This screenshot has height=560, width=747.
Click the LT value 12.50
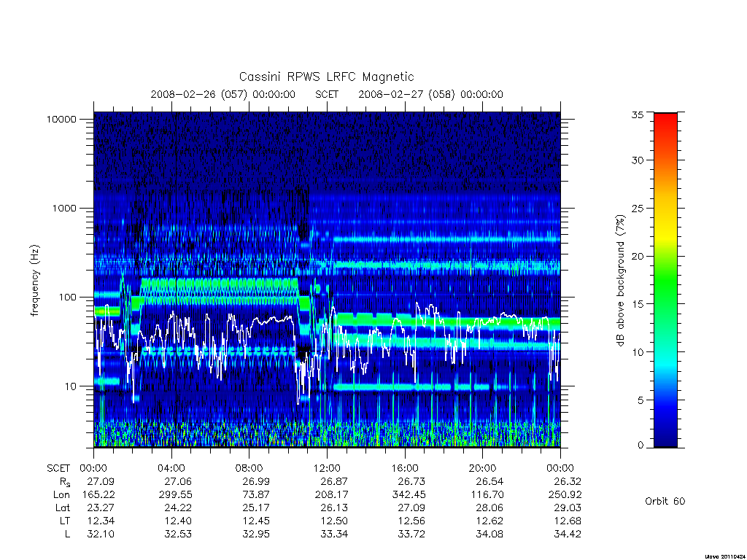tap(334, 521)
